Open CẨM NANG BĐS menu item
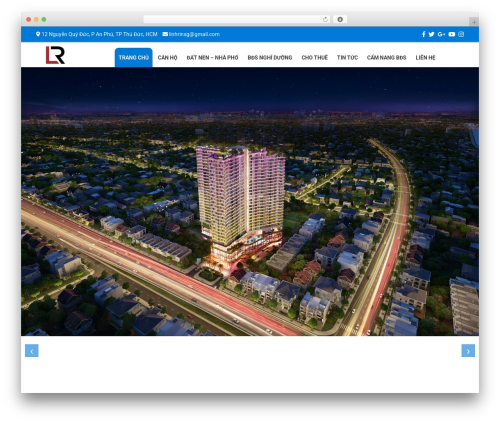The height and width of the screenshot is (423, 500). click(387, 58)
